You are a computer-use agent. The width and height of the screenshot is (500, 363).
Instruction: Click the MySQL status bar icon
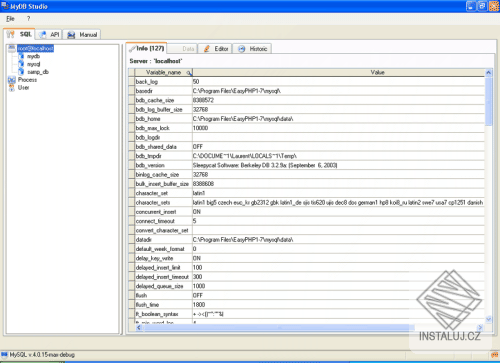pyautogui.click(x=4, y=355)
